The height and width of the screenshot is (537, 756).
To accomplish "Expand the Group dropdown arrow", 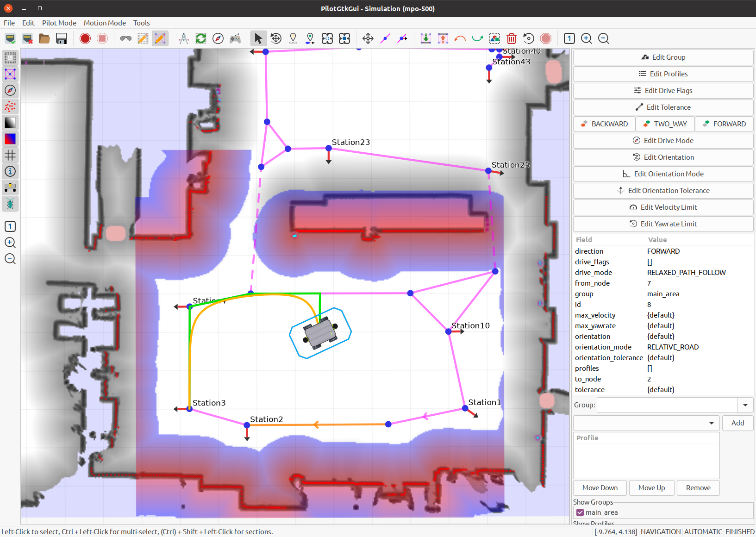I will click(x=745, y=405).
